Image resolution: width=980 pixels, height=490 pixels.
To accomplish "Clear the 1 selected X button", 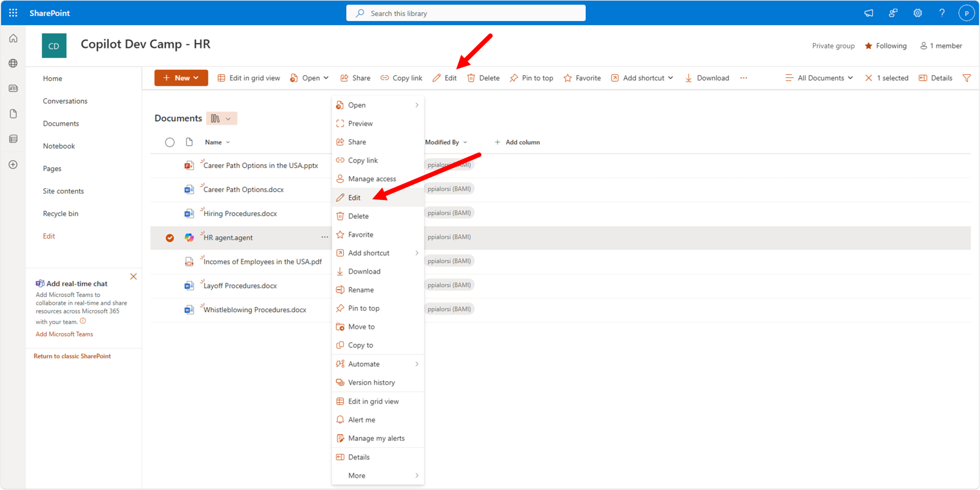I will tap(868, 78).
